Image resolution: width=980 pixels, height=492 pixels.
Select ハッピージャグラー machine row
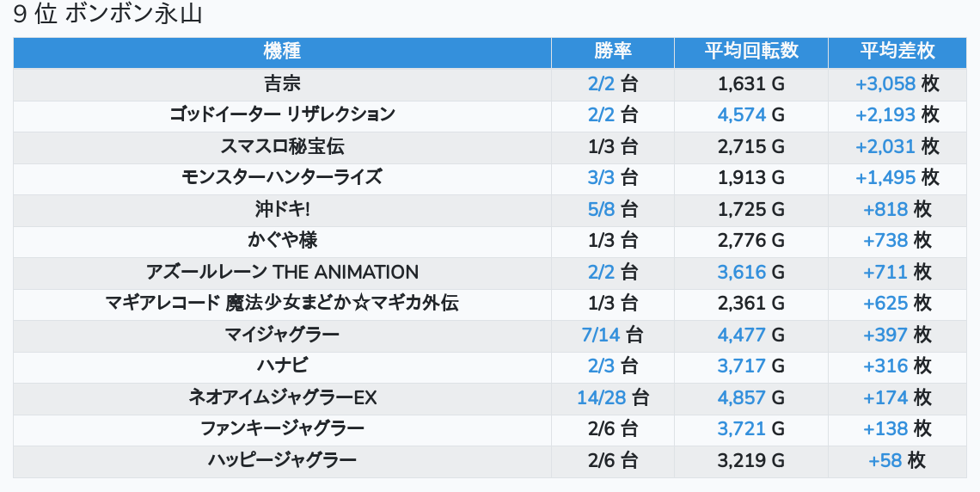tap(282, 460)
